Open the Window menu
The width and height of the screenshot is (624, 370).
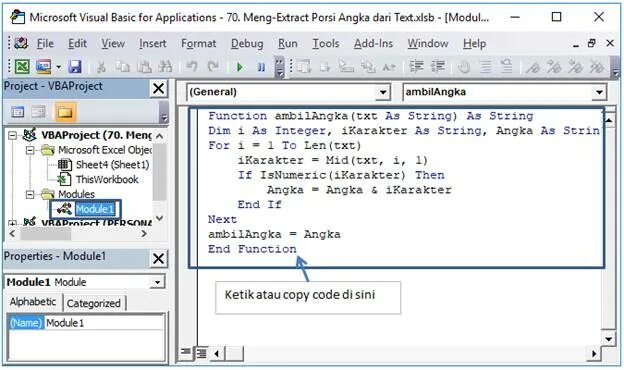click(x=428, y=43)
